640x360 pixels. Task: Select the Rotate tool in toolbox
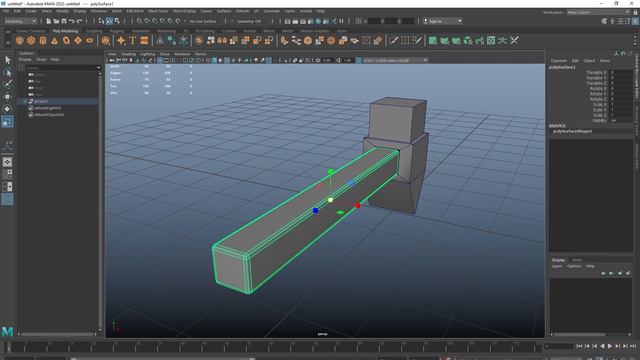pyautogui.click(x=7, y=109)
